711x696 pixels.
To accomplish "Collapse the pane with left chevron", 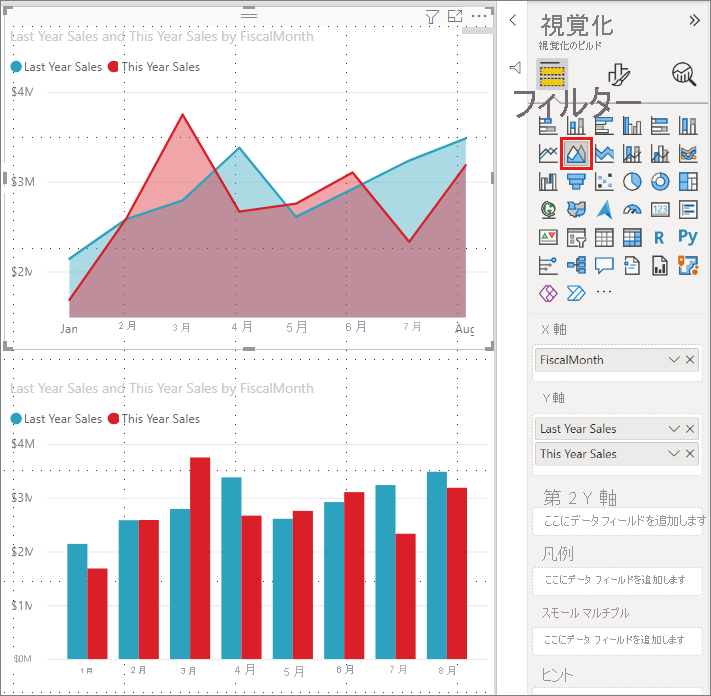I will click(513, 20).
